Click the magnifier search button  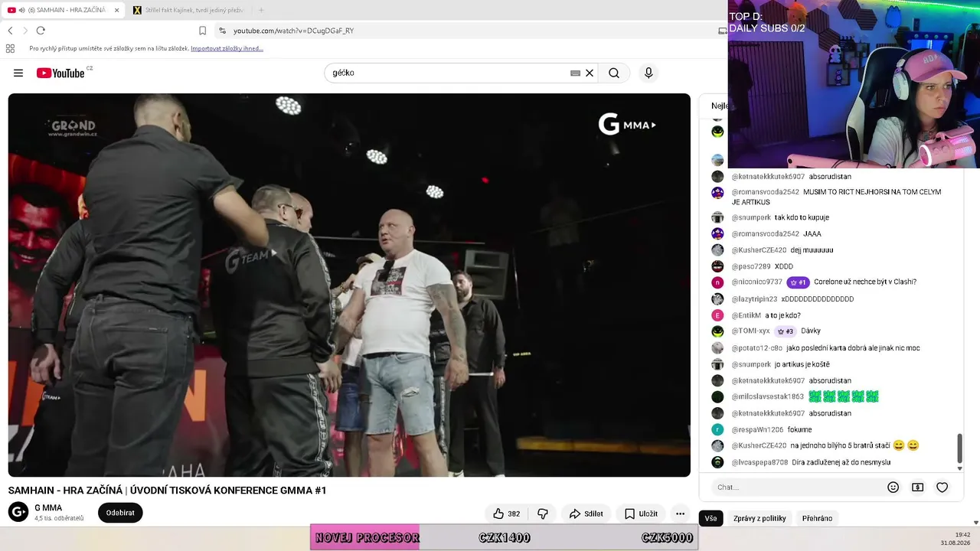click(614, 73)
